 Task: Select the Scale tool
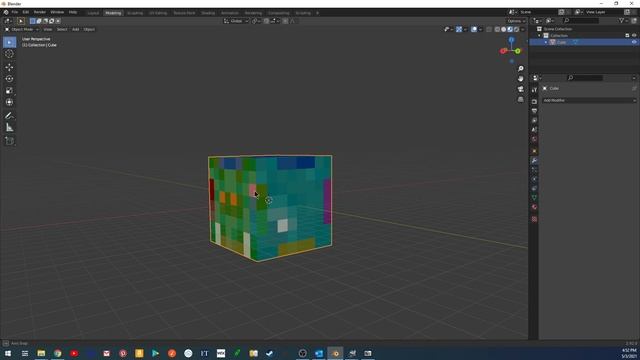pos(9,91)
